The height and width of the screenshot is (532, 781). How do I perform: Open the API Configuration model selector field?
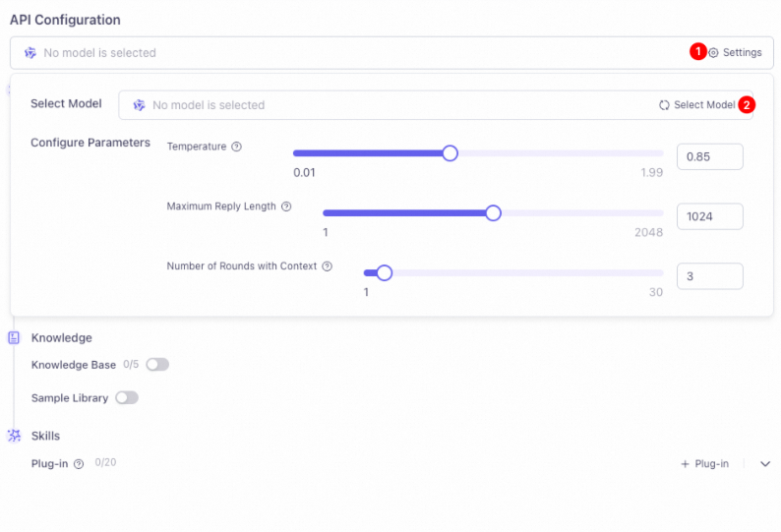[x=354, y=53]
